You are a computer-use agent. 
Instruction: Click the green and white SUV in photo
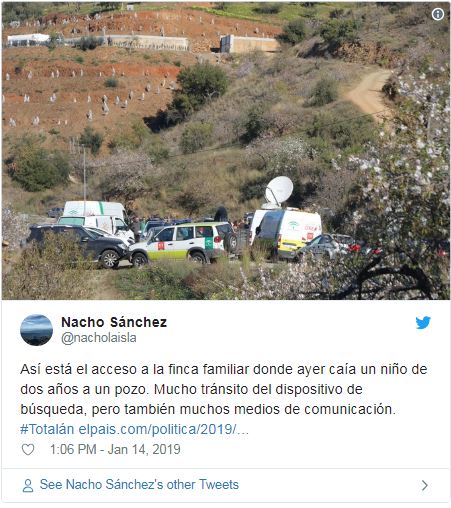click(182, 243)
